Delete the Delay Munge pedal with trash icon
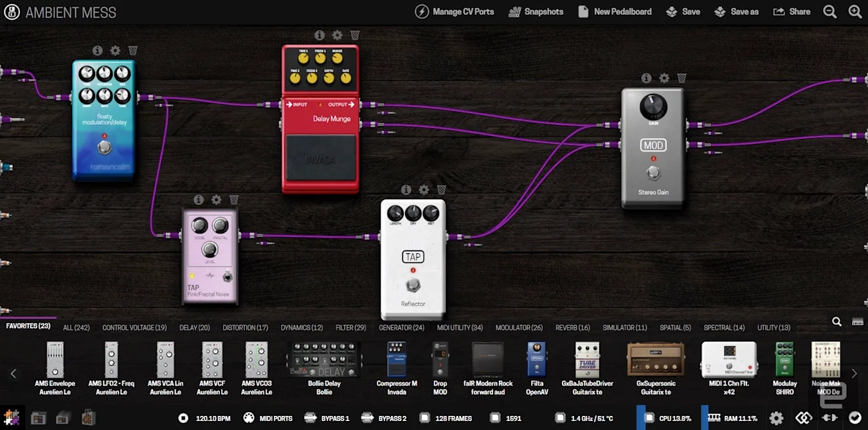Screen dimensions: 868x430 355,35
